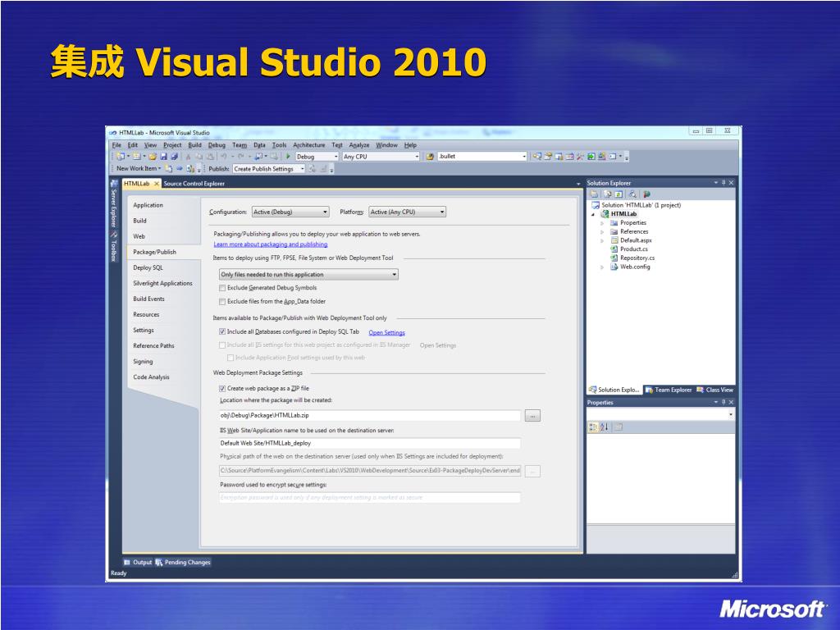Click the Cut scissors icon
Viewport: 840px width, 630px height.
pos(188,157)
